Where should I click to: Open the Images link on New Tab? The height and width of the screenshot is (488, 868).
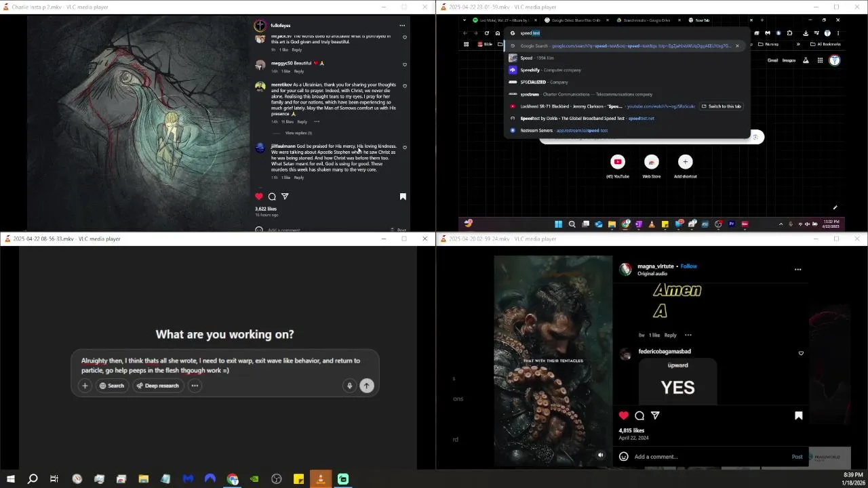click(789, 60)
